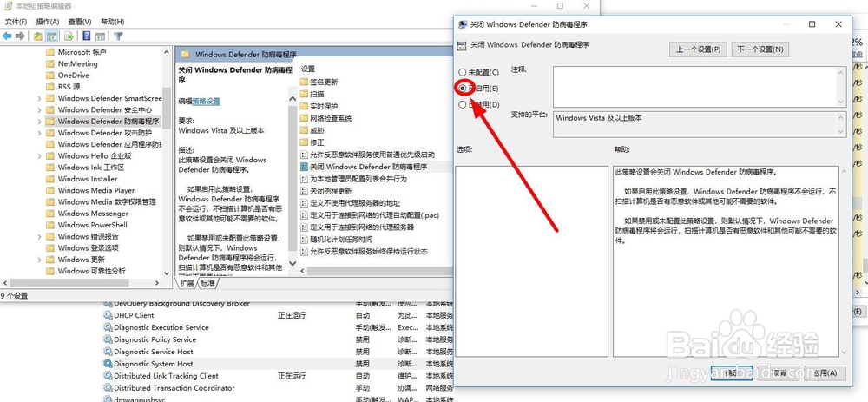
Task: Click the 上一个设置(P) button
Action: pyautogui.click(x=698, y=49)
